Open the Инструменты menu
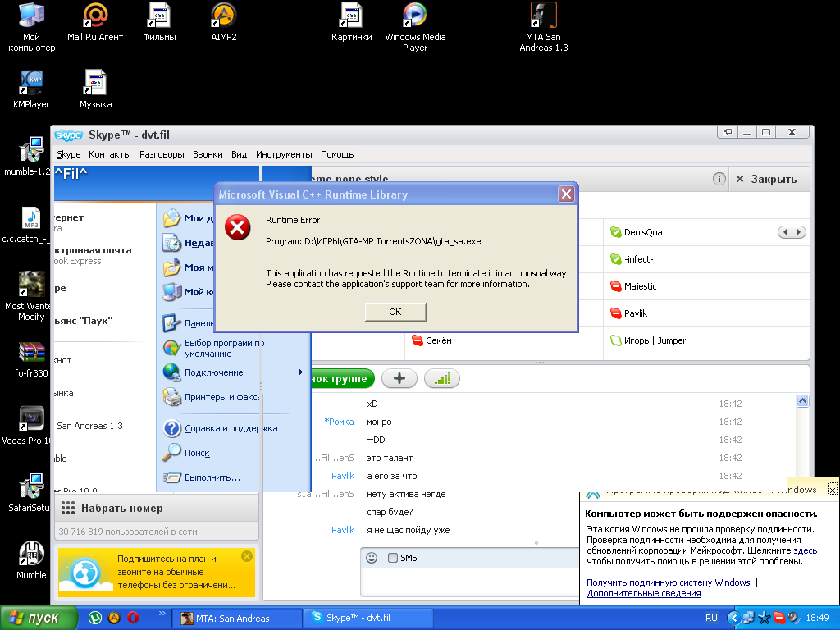The height and width of the screenshot is (630, 840). pos(284,154)
